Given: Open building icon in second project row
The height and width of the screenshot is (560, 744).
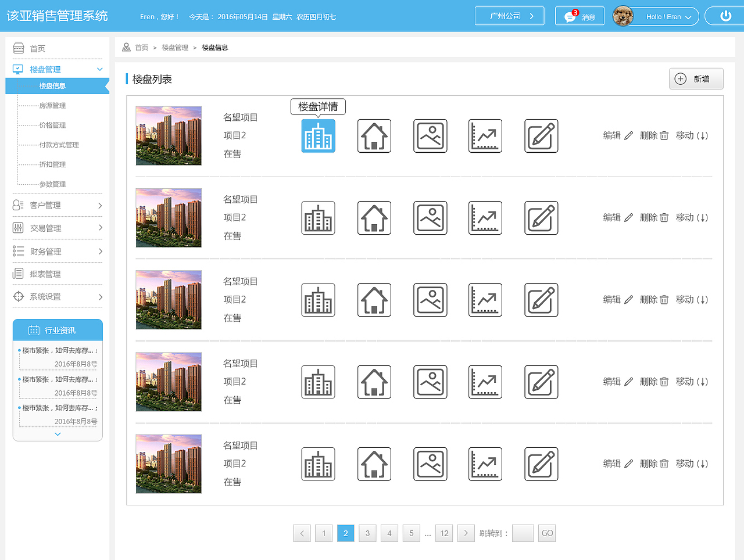Looking at the screenshot, I should tap(318, 218).
